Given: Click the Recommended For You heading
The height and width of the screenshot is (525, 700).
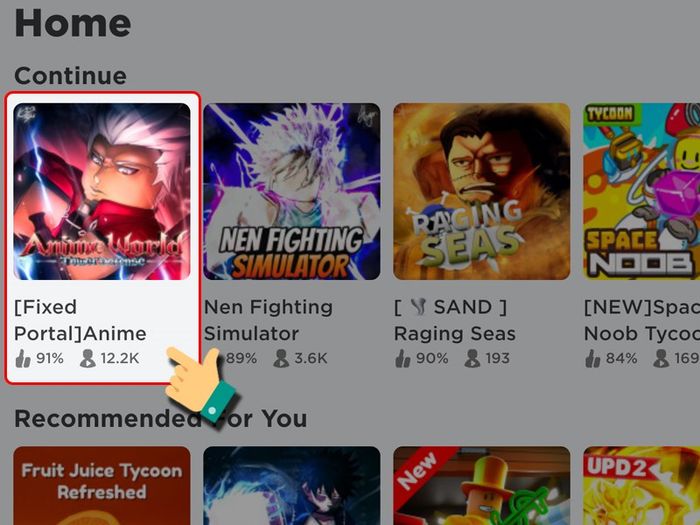Looking at the screenshot, I should click(161, 419).
